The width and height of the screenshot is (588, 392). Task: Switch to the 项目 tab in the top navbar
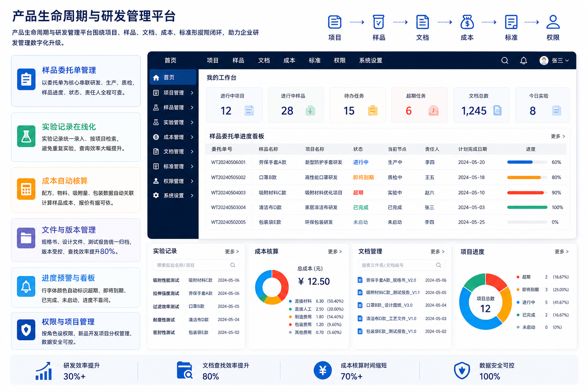pos(212,60)
